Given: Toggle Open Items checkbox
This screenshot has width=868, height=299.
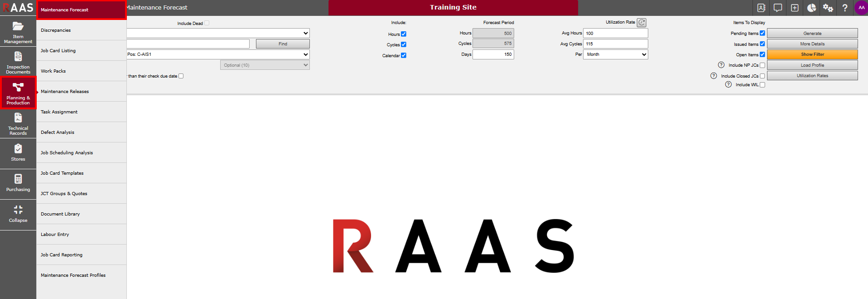Looking at the screenshot, I should (x=762, y=54).
